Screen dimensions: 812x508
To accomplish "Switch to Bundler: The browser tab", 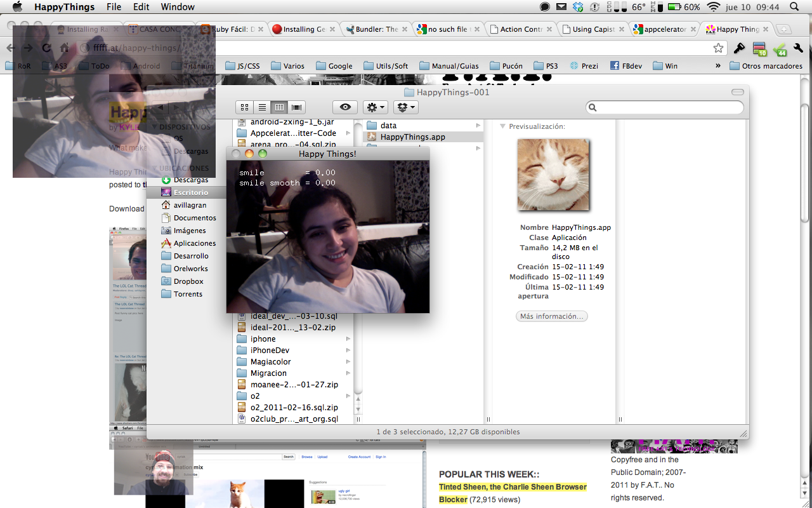I will tap(376, 29).
